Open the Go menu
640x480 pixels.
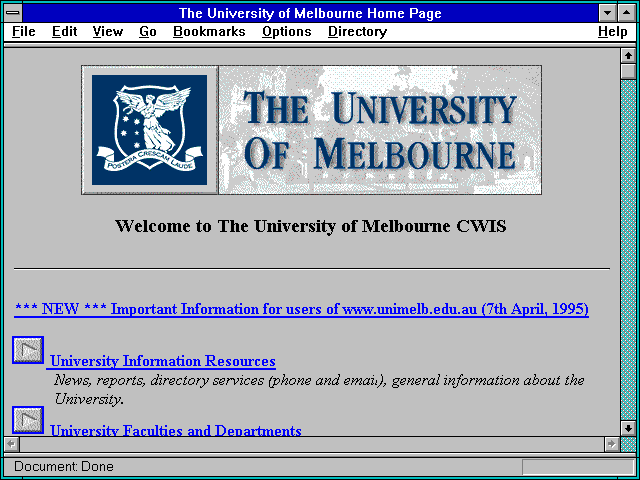tap(148, 32)
